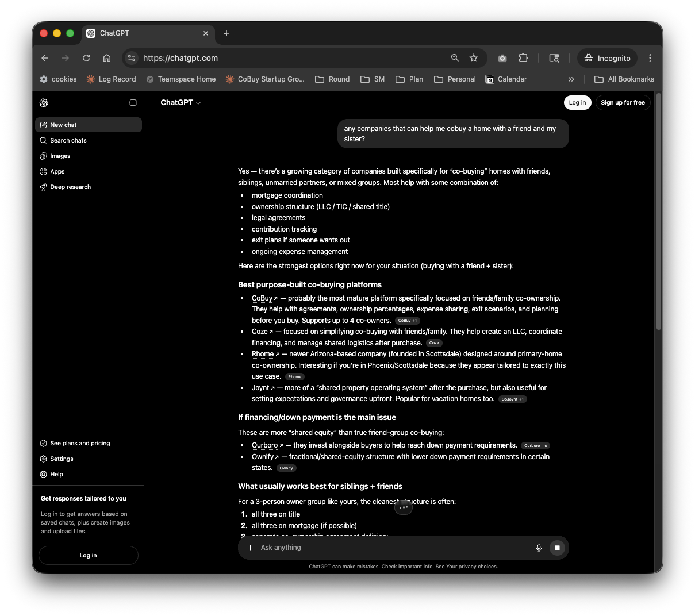This screenshot has width=695, height=616.
Task: Start a New chat
Action: 89,125
